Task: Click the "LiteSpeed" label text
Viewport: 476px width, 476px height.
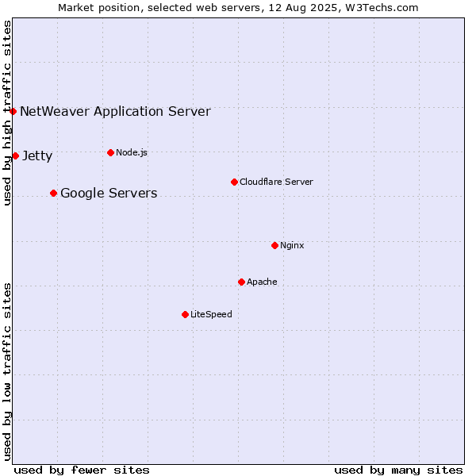Action: 211,314
